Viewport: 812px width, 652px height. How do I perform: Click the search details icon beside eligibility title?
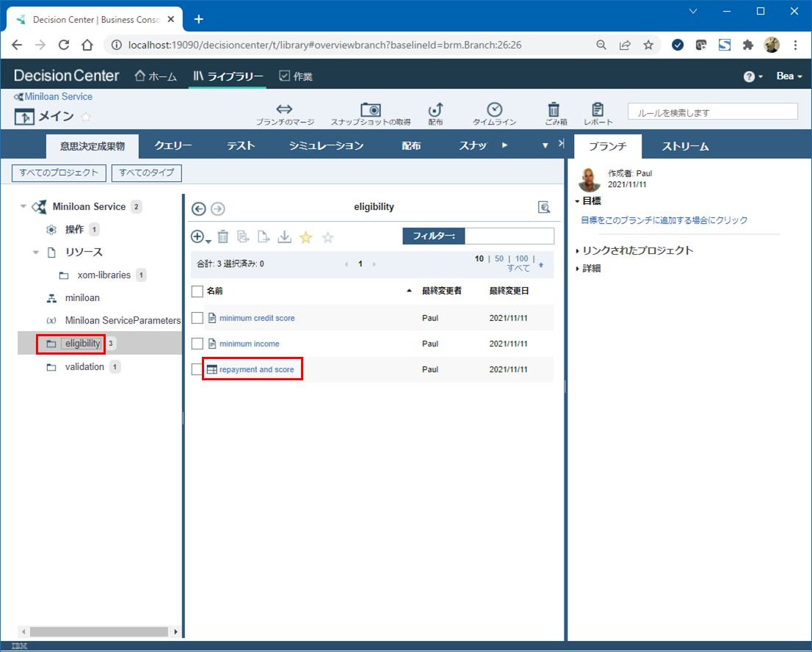pos(544,207)
